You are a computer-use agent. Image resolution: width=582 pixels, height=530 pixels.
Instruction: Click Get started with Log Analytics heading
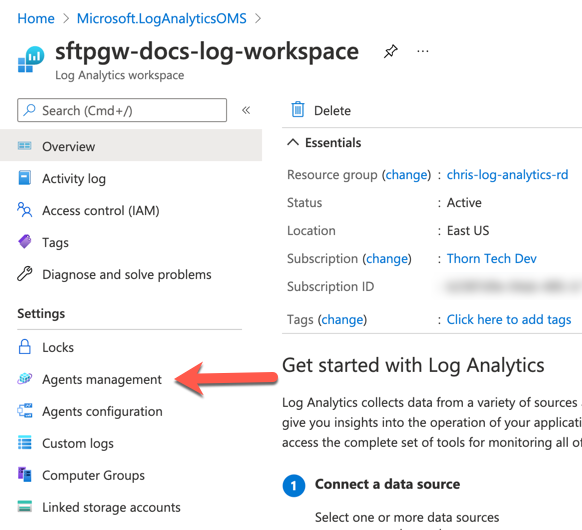413,365
